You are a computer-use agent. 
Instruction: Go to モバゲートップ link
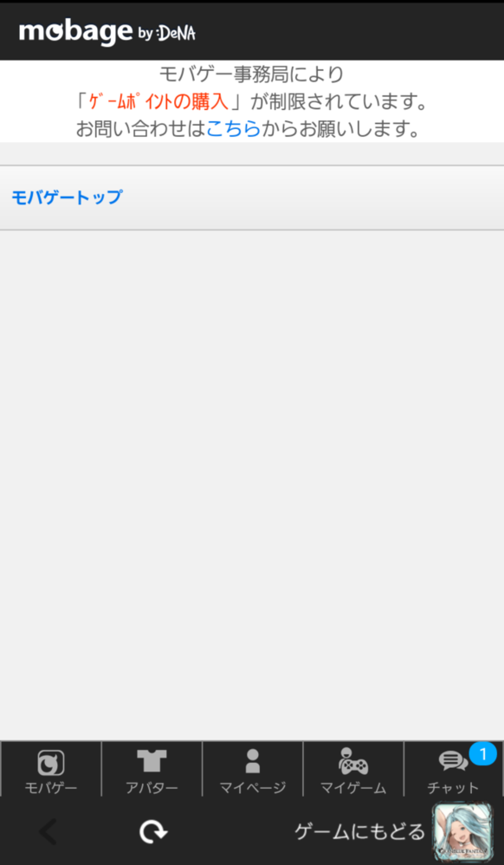pyautogui.click(x=67, y=197)
